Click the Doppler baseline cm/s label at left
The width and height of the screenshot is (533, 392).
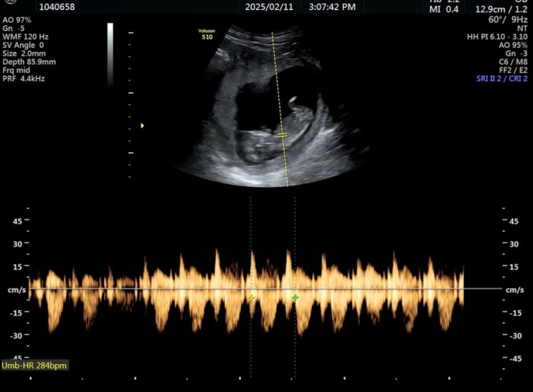pos(17,290)
